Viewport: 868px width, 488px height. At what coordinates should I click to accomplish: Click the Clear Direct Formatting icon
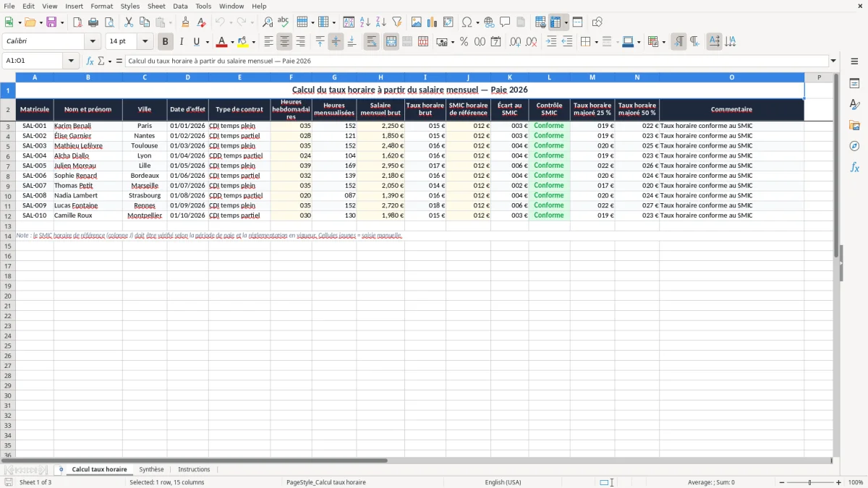click(x=202, y=22)
